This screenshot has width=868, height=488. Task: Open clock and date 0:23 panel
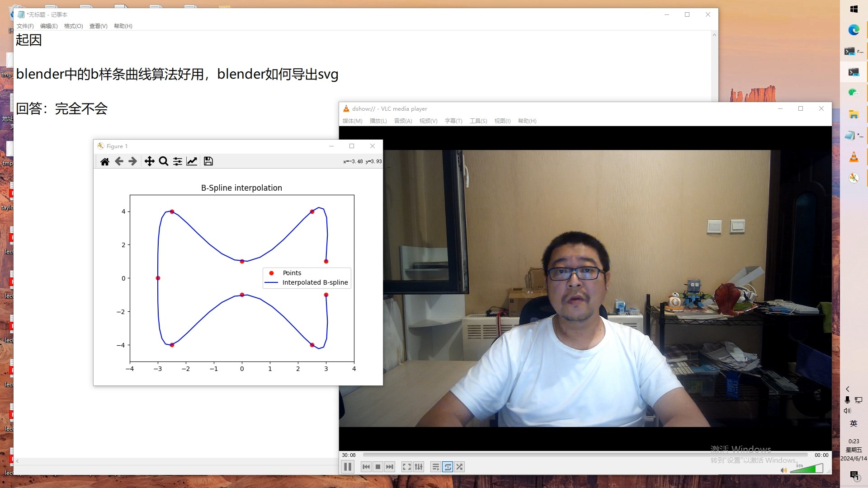pos(854,450)
